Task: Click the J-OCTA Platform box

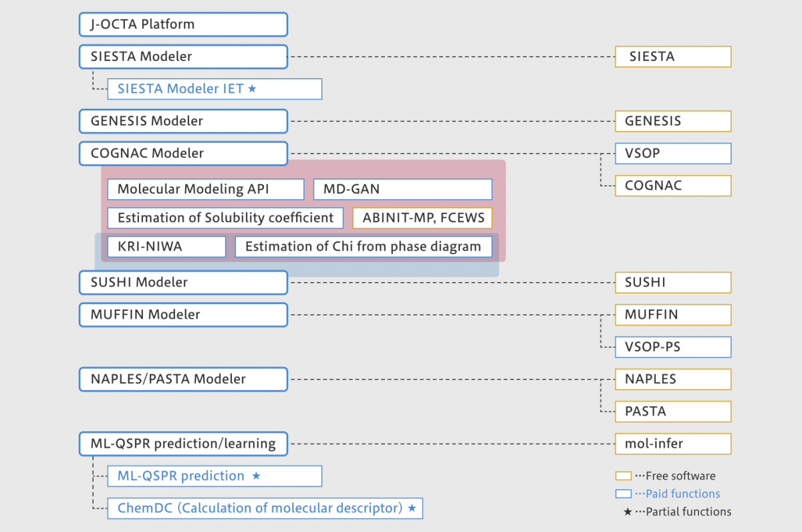Action: [183, 25]
